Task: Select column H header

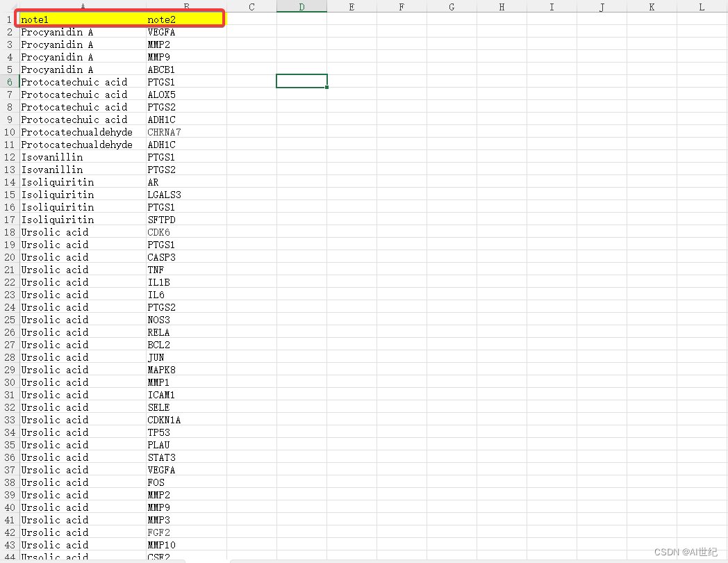Action: 502,6
